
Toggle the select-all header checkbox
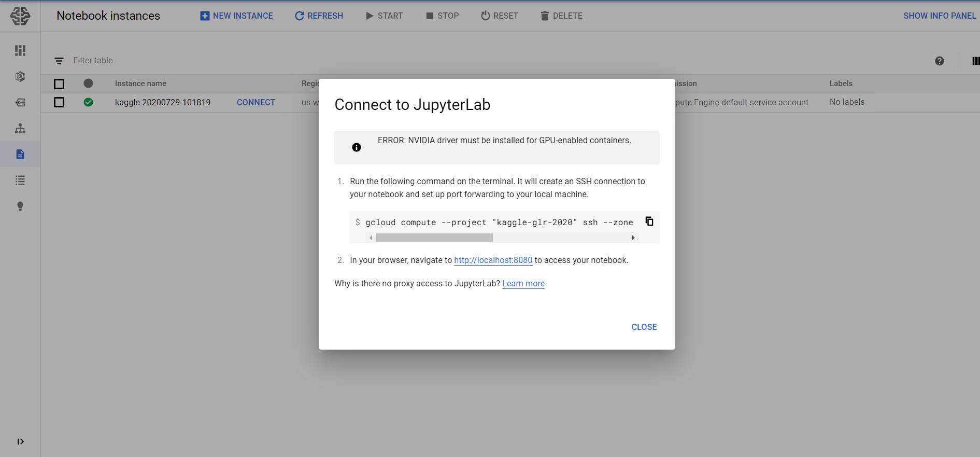click(x=59, y=84)
